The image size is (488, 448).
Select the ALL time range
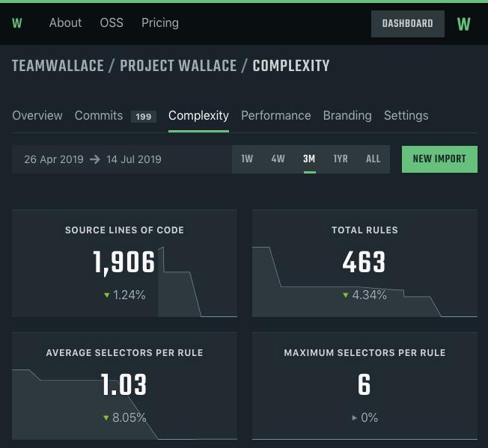pyautogui.click(x=373, y=159)
